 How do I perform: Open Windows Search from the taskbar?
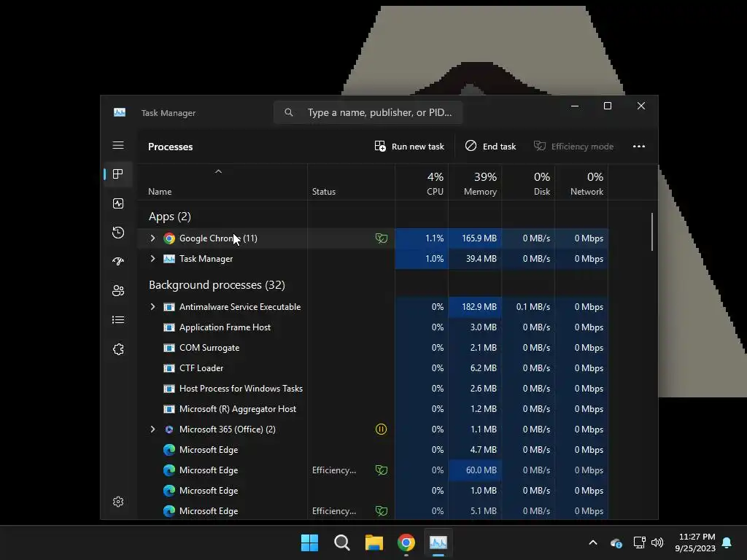point(341,542)
